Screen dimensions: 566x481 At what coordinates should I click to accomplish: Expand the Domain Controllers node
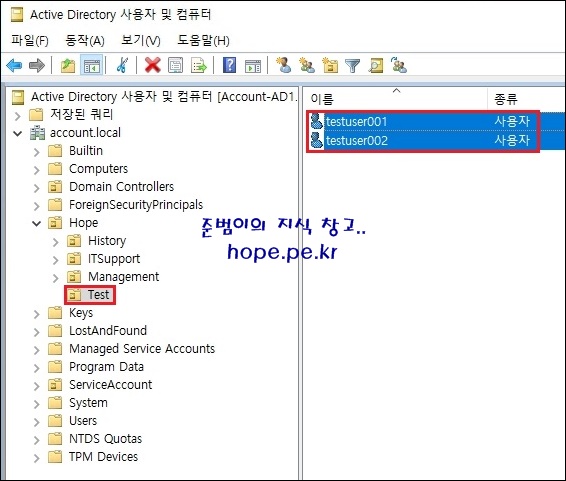36,188
